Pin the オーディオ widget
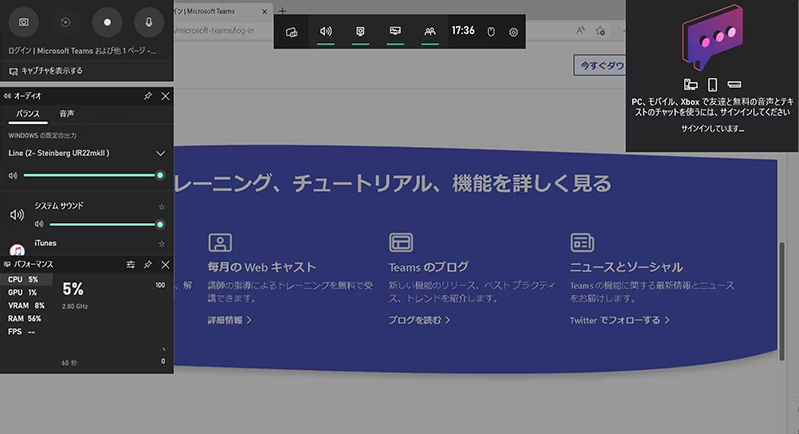 148,96
